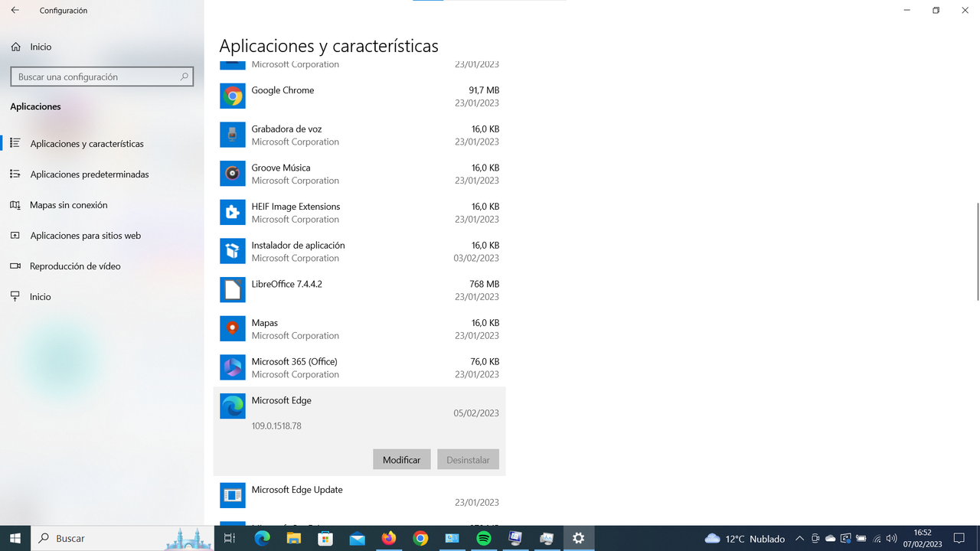
Task: Click the back arrow in Configuración
Action: click(x=15, y=11)
